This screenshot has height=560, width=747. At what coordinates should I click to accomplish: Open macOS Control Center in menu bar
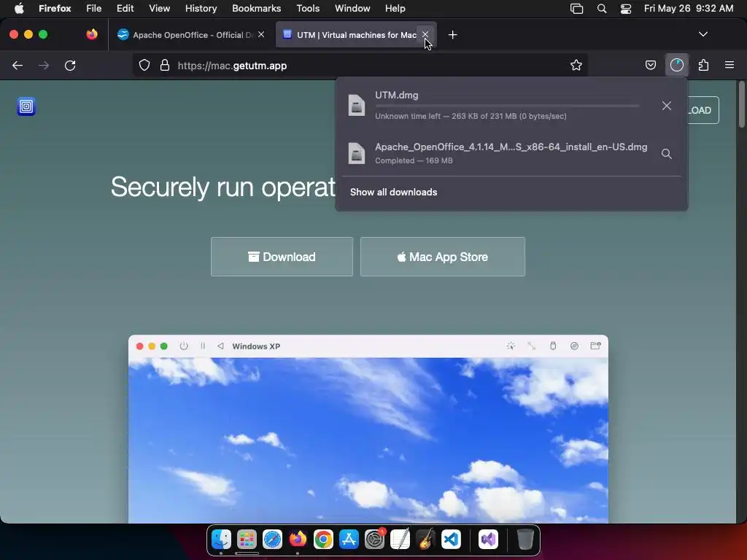(x=625, y=9)
